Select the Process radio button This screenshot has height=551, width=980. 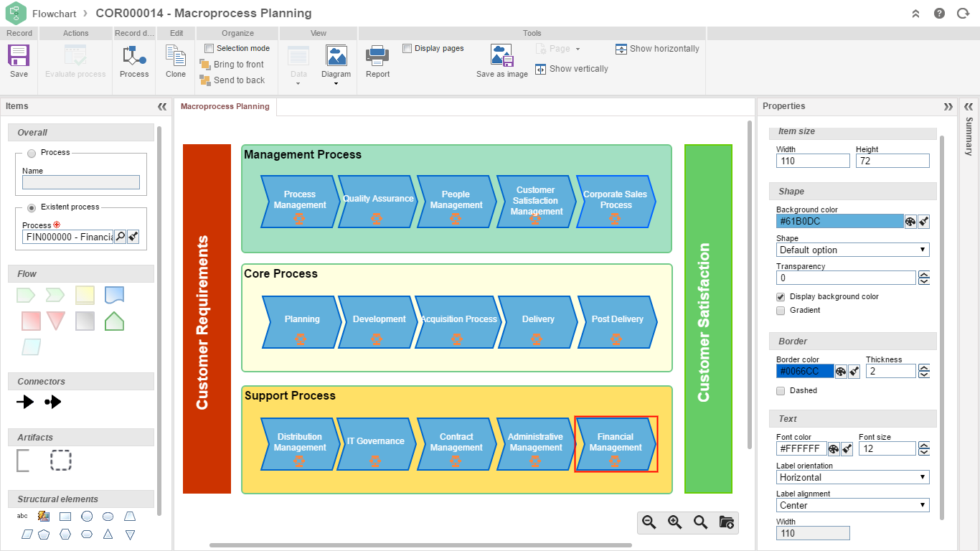32,153
